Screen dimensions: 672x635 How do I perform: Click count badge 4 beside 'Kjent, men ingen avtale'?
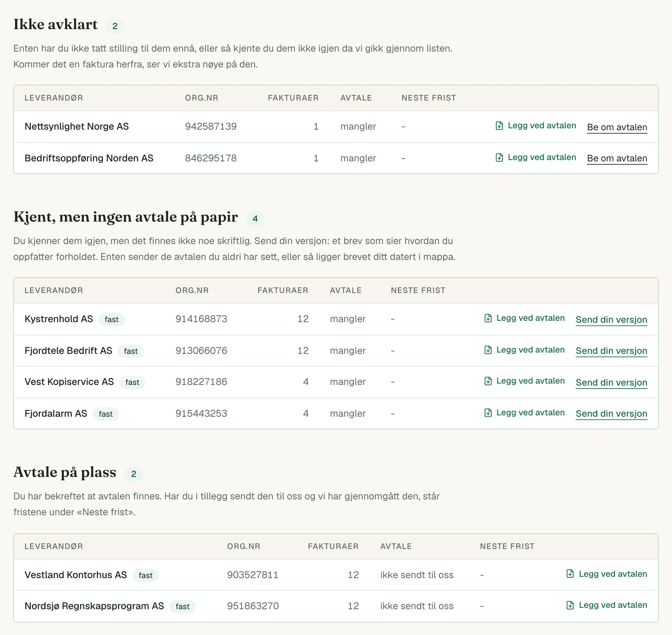point(255,219)
